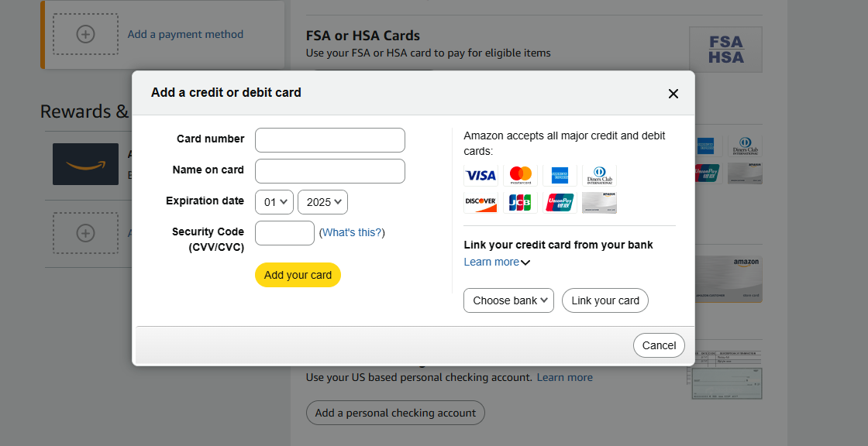Click the Link your card button
Image resolution: width=868 pixels, height=446 pixels.
click(x=605, y=300)
